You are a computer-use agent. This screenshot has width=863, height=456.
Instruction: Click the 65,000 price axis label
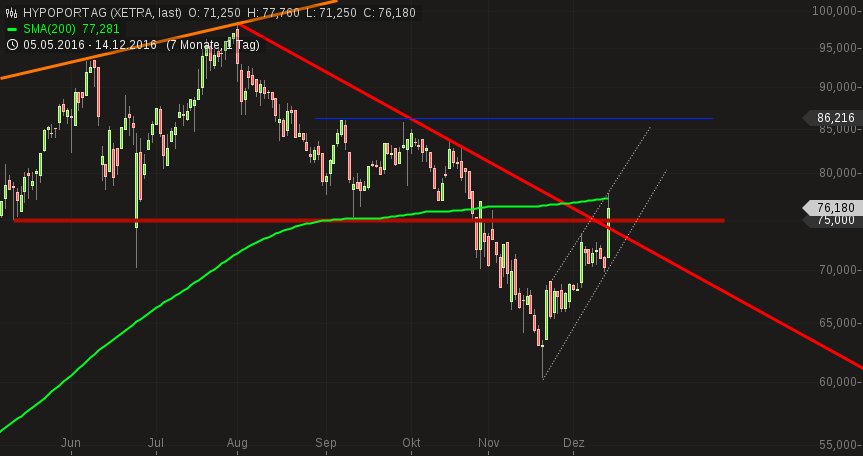tap(839, 322)
